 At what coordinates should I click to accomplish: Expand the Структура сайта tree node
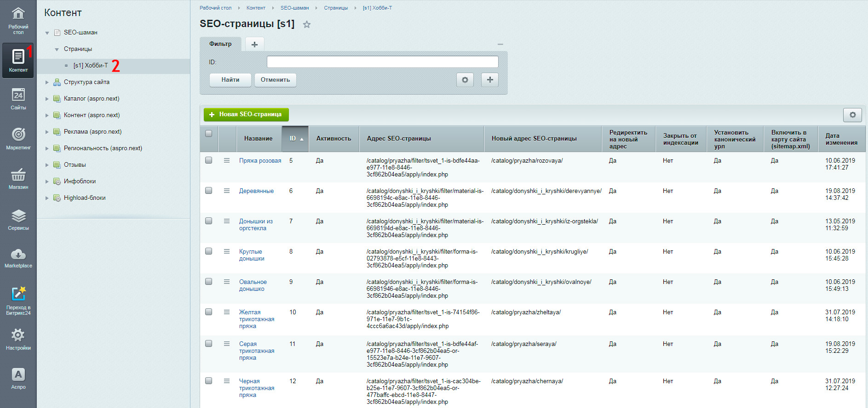(x=47, y=82)
